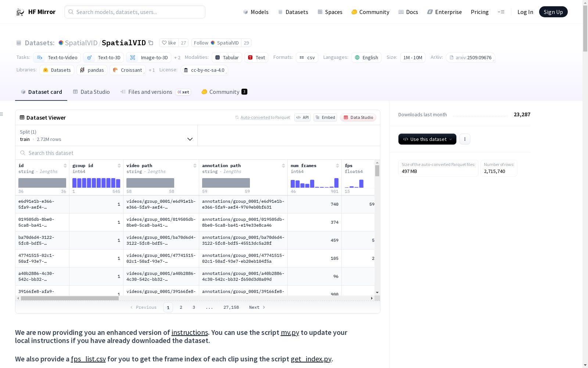Open the Croissant library tag
The width and height of the screenshot is (588, 368).
(x=128, y=70)
